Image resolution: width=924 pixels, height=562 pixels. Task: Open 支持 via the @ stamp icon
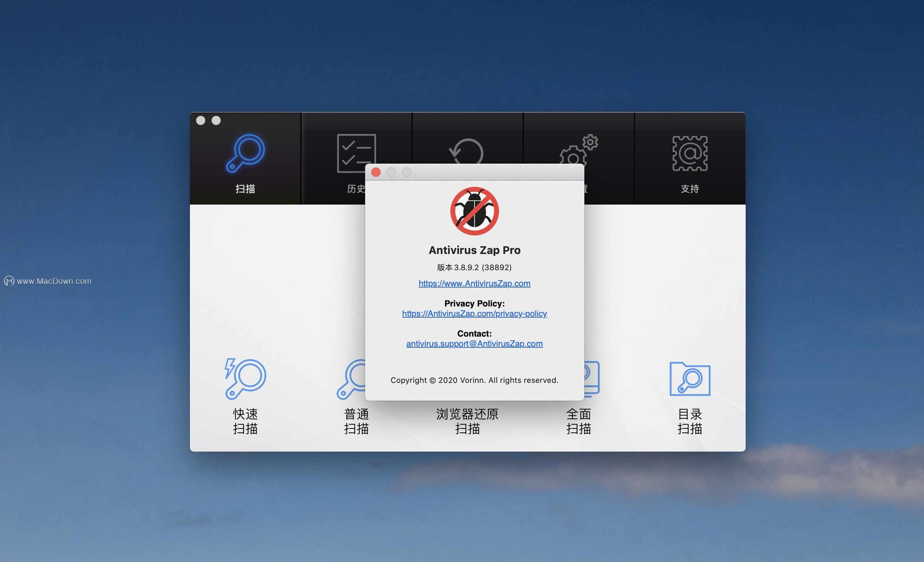[x=689, y=154]
